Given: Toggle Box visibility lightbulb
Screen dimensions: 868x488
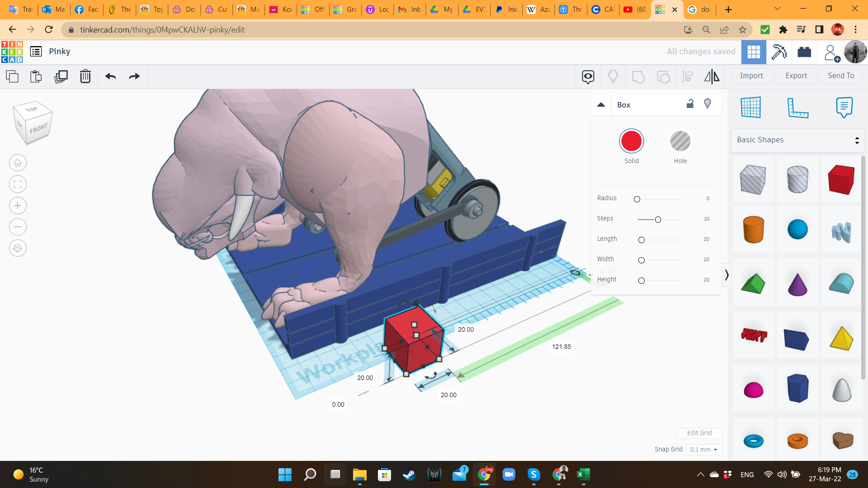Looking at the screenshot, I should (708, 104).
